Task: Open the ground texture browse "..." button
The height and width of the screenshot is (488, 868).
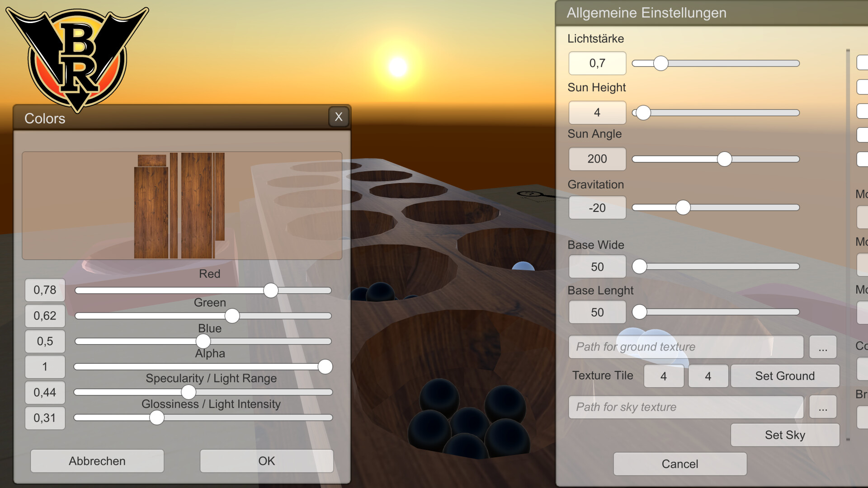Action: tap(823, 347)
